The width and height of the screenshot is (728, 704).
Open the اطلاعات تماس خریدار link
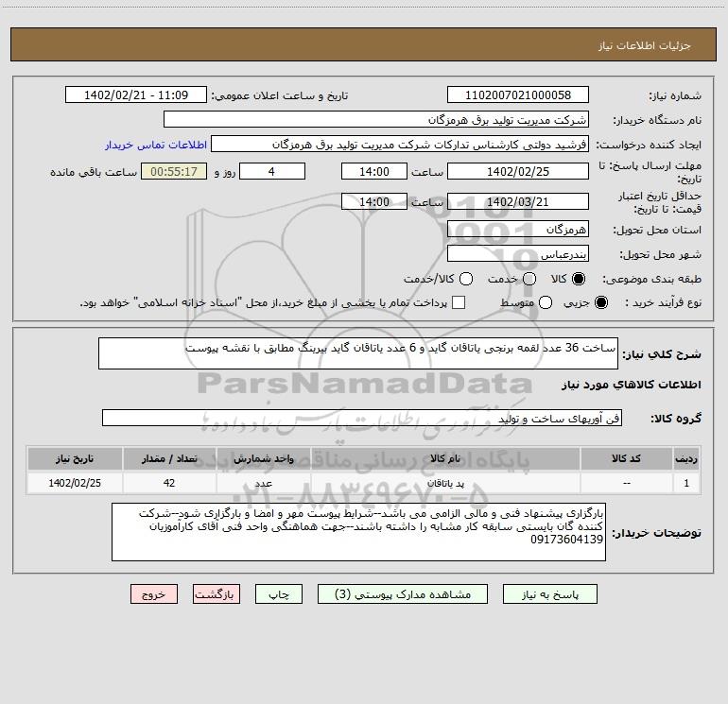coord(156,145)
